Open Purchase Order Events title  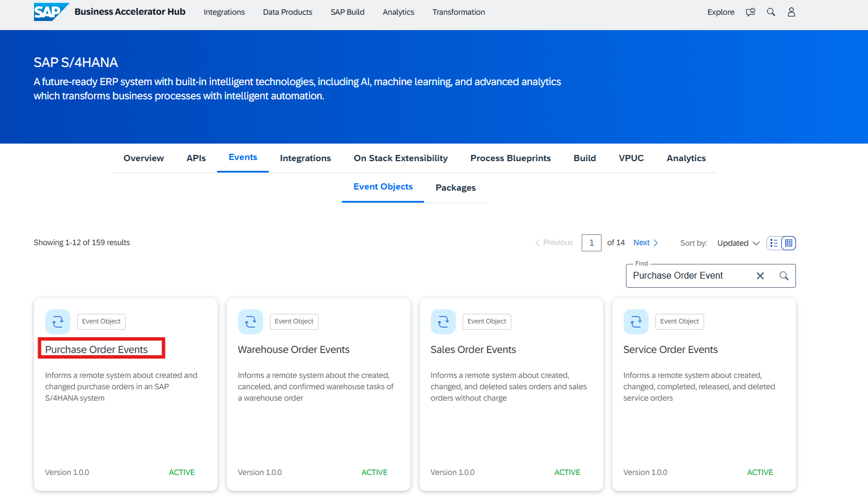coord(96,350)
